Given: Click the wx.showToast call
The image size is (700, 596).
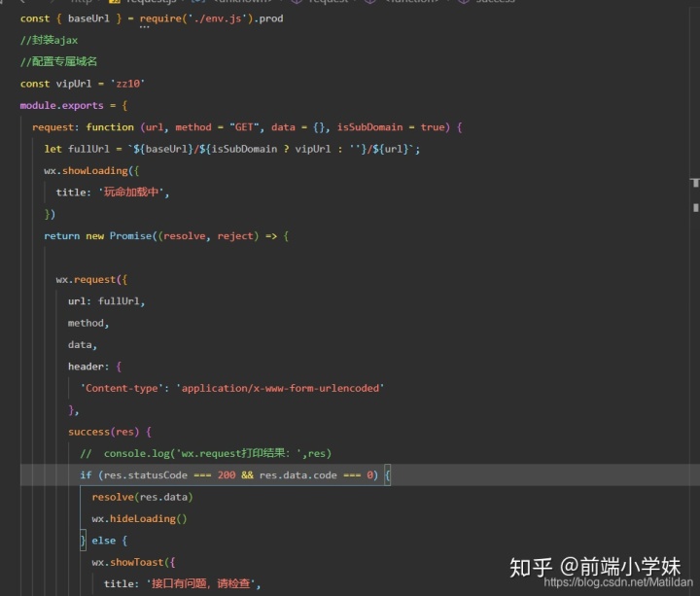Looking at the screenshot, I should point(128,563).
